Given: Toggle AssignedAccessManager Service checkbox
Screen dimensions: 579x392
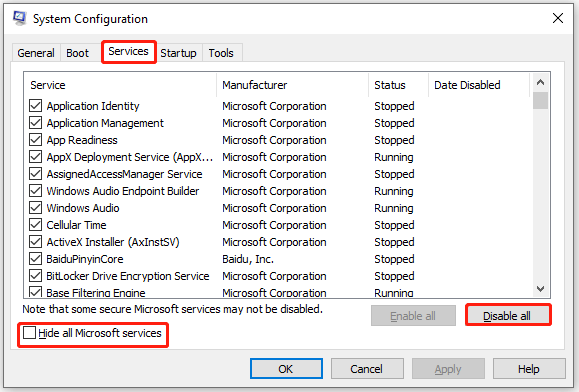Looking at the screenshot, I should (35, 174).
